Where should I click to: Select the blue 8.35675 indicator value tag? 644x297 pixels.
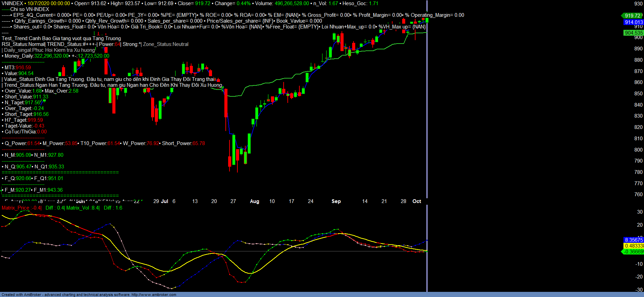click(633, 240)
